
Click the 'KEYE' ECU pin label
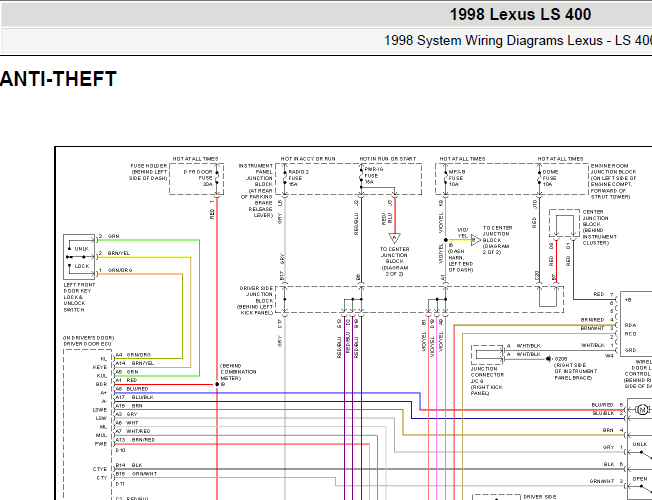100,367
